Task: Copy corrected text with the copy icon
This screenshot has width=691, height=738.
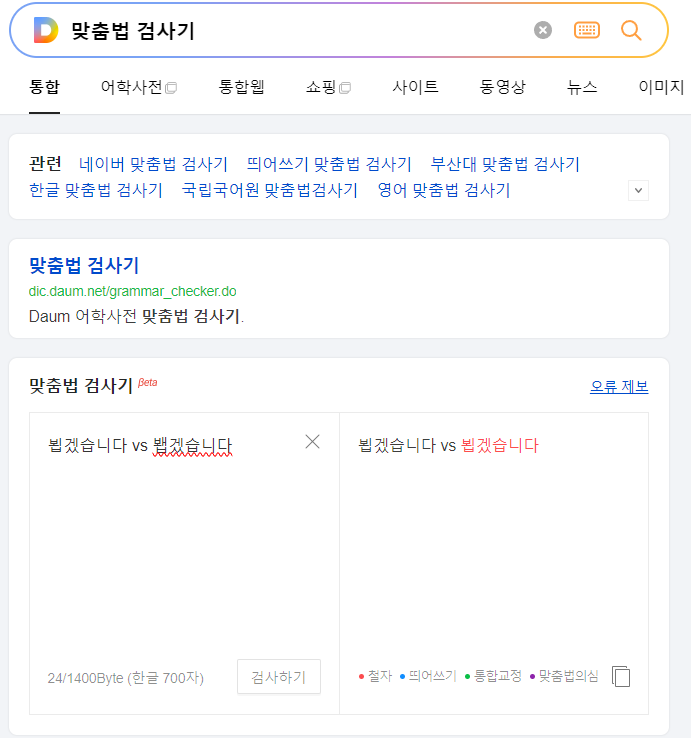Action: coord(621,676)
